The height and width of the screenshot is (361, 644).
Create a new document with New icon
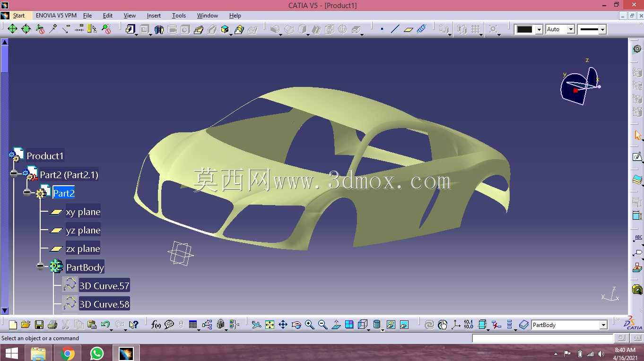[13, 325]
